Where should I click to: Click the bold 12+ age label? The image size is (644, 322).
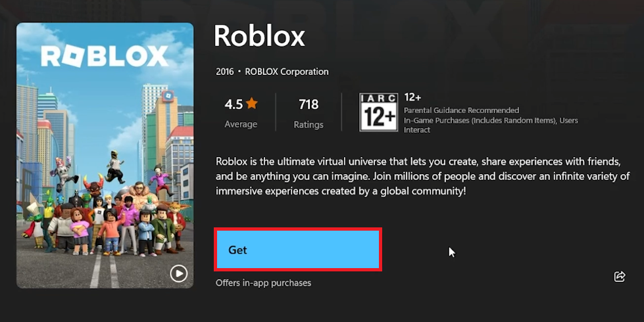tap(412, 97)
